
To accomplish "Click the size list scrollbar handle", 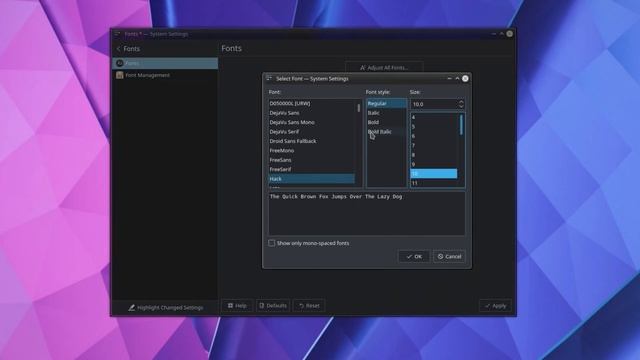I will tap(461, 125).
